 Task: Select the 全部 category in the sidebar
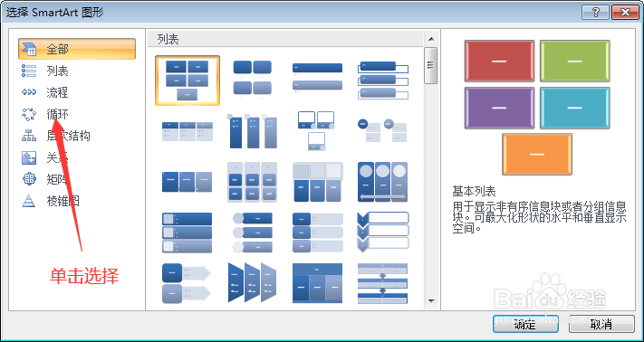pos(77,49)
